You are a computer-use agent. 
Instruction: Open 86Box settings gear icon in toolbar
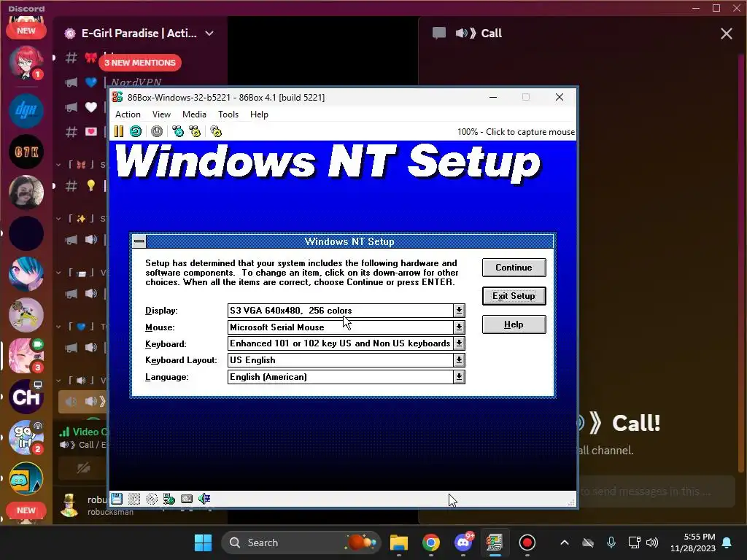[x=216, y=131]
